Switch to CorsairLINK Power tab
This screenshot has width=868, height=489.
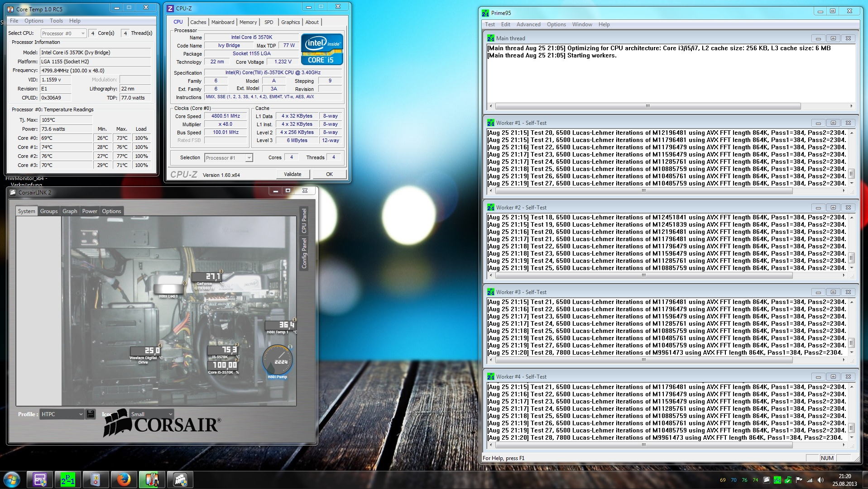90,211
